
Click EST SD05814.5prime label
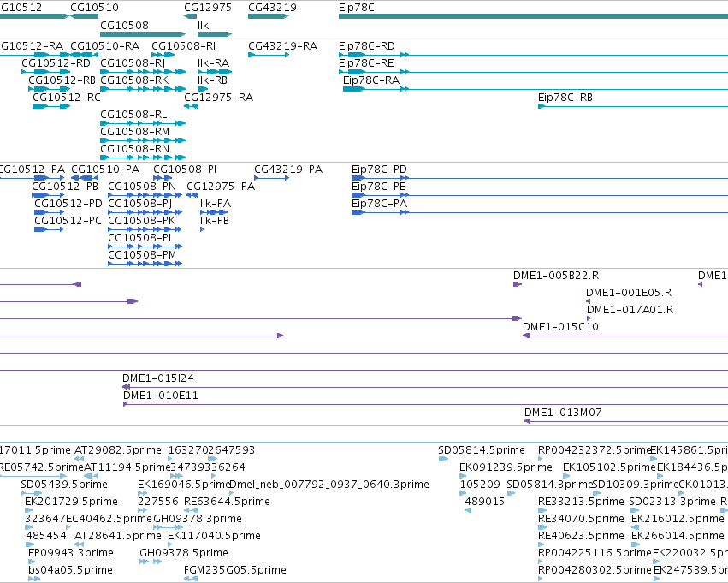(482, 450)
